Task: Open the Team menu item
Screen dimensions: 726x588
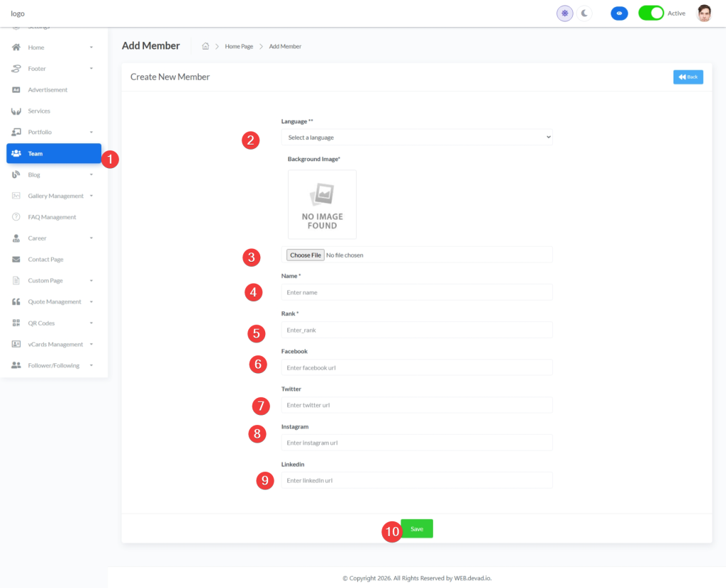Action: 54,153
